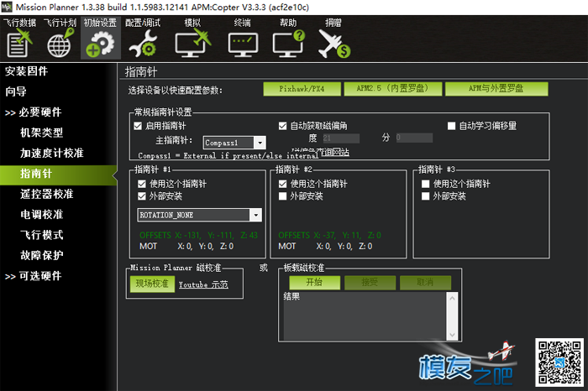Viewport: 588px width, 391px height.
Task: Click the APM2.5（内置罗盘）preset button
Action: point(392,89)
